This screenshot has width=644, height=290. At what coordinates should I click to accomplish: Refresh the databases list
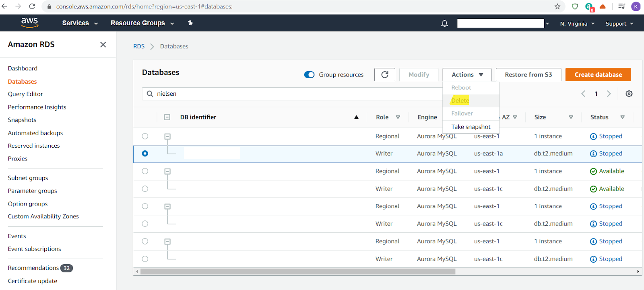coord(385,74)
